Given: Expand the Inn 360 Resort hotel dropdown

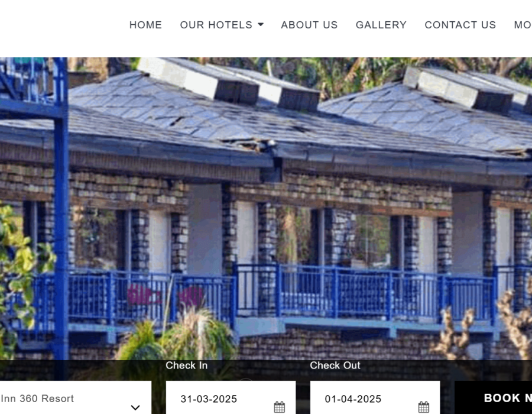Looking at the screenshot, I should click(x=75, y=397).
